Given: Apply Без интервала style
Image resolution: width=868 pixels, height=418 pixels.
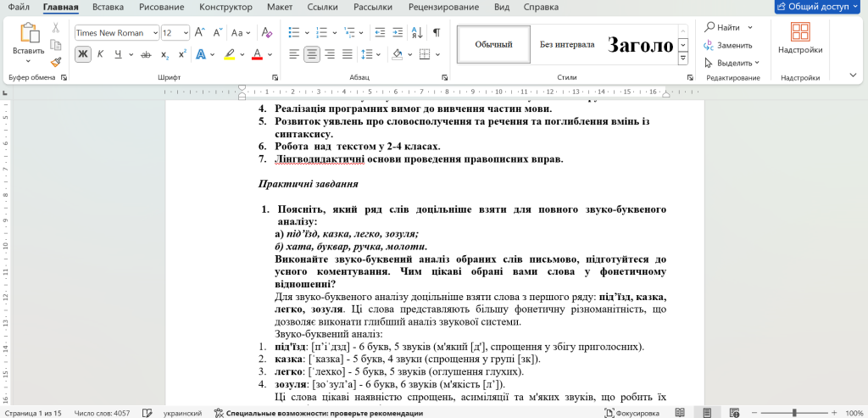Looking at the screenshot, I should tap(567, 44).
